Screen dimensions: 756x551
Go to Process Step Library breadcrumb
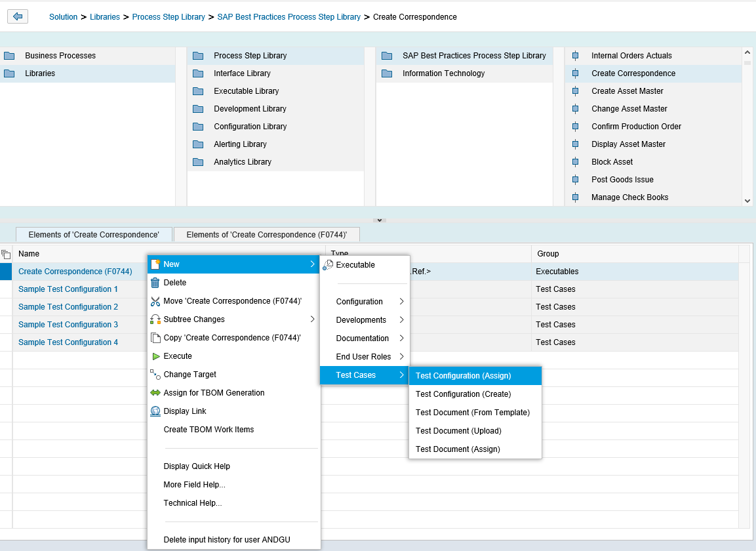169,17
